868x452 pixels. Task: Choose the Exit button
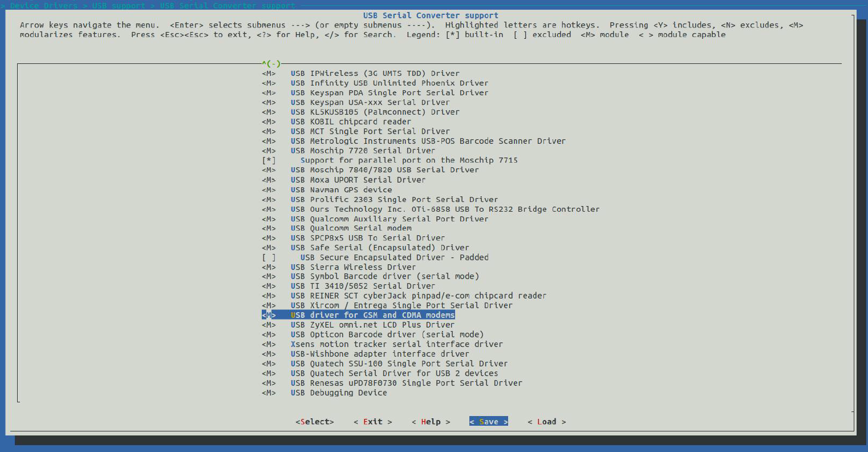373,422
